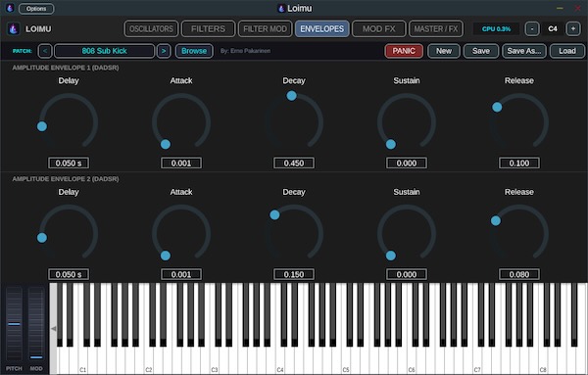
Task: Click Envelope 1 Attack value 0.001
Action: click(181, 163)
